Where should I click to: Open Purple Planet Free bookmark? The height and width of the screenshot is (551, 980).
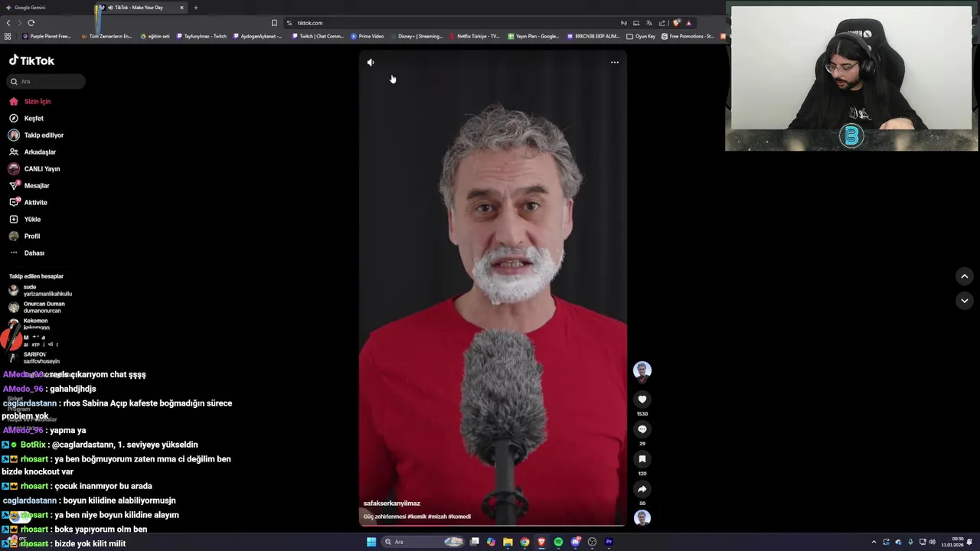(47, 36)
